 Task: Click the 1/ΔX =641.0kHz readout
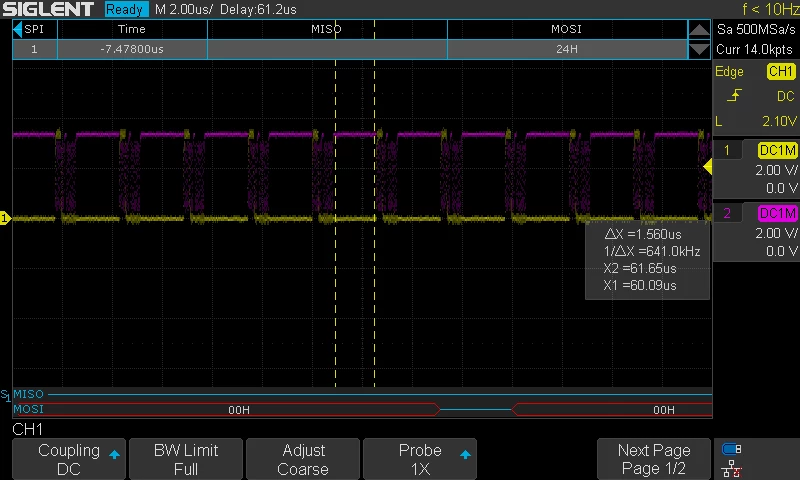[x=652, y=251]
